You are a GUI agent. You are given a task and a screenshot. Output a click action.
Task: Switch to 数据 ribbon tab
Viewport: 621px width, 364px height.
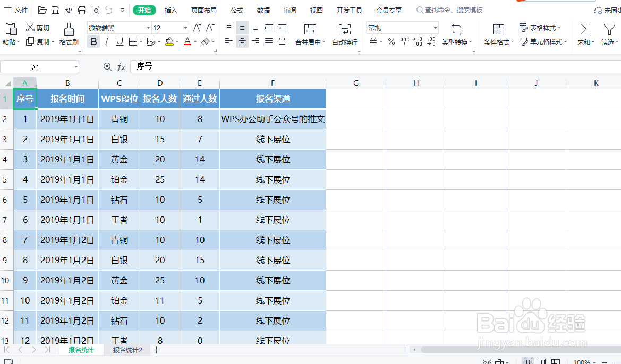tap(263, 10)
